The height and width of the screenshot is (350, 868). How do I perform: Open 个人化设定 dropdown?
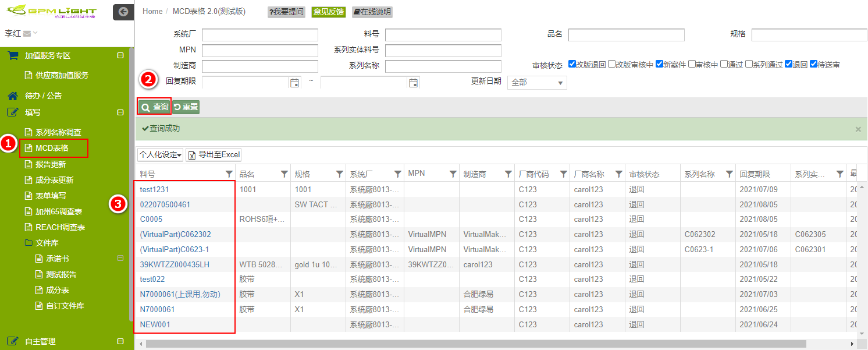[x=161, y=155]
